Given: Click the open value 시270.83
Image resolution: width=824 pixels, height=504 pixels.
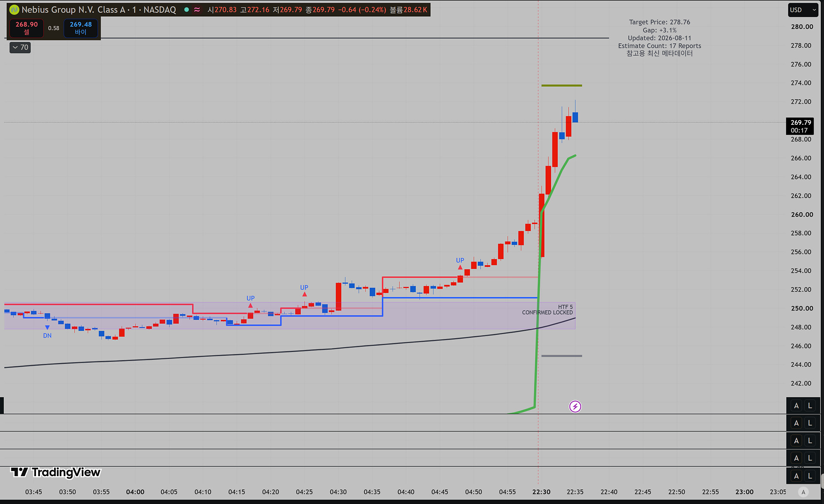Looking at the screenshot, I should tap(222, 9).
